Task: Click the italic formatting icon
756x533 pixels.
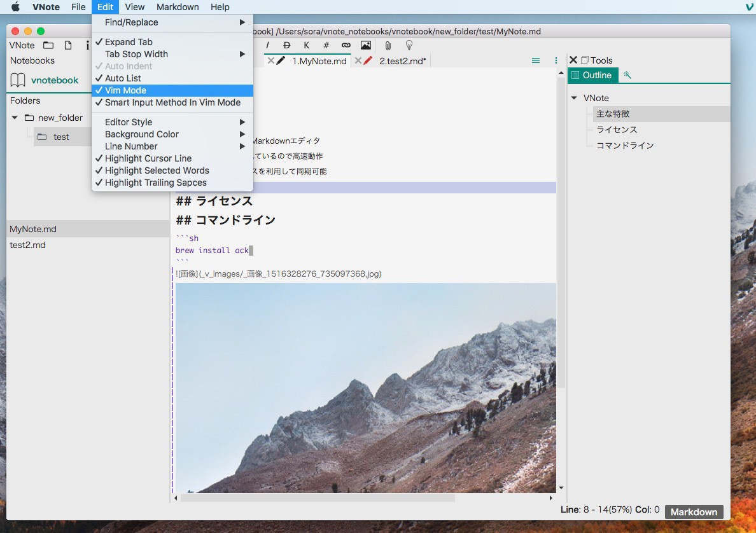Action: coord(268,45)
